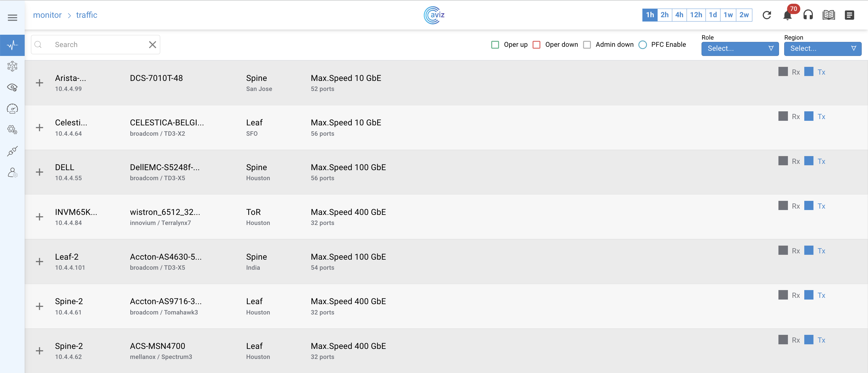Viewport: 868px width, 373px height.
Task: Expand the DELL 10.4.4.55 device row
Action: (x=39, y=172)
